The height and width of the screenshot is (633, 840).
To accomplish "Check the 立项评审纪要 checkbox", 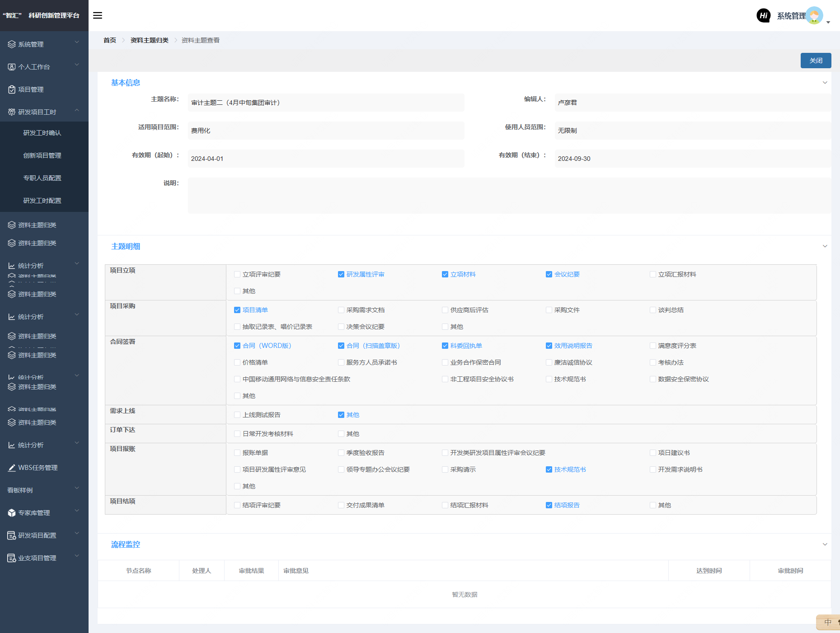I will (237, 274).
